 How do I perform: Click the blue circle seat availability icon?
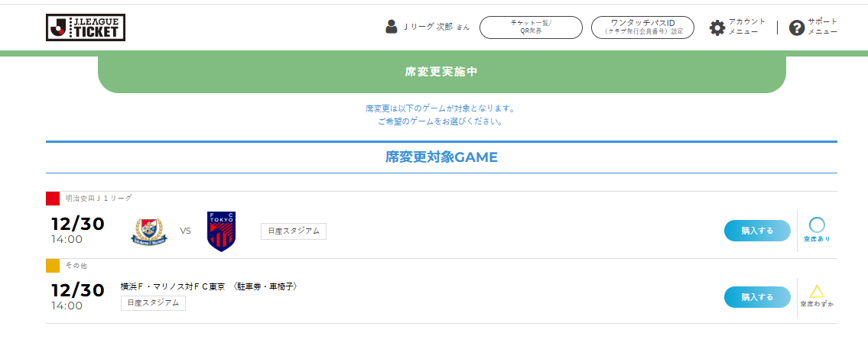tap(817, 225)
